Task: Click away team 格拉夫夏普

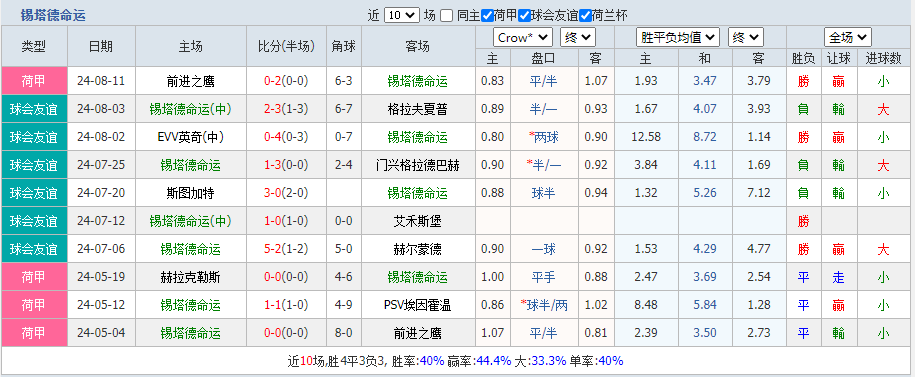Action: [418, 109]
